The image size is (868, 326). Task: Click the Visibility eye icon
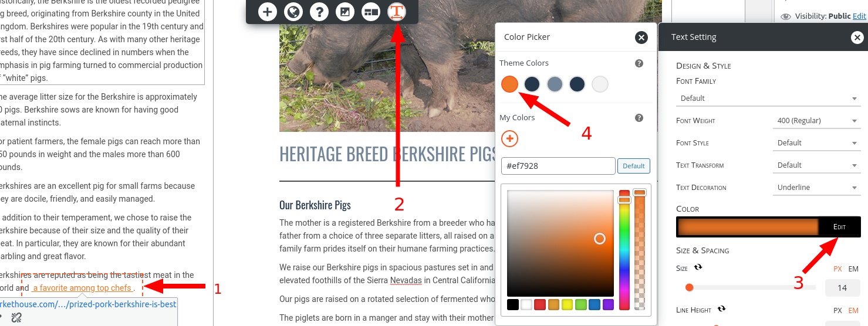click(x=786, y=16)
